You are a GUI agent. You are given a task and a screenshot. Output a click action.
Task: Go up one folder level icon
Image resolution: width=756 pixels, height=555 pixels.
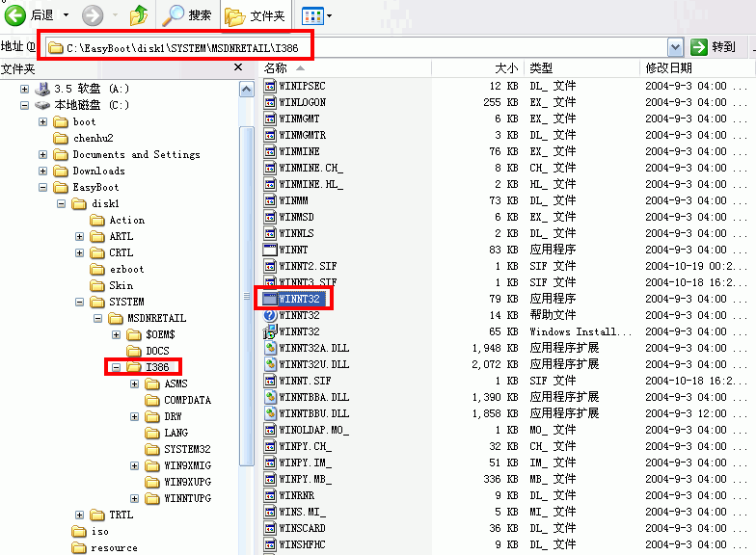(139, 15)
